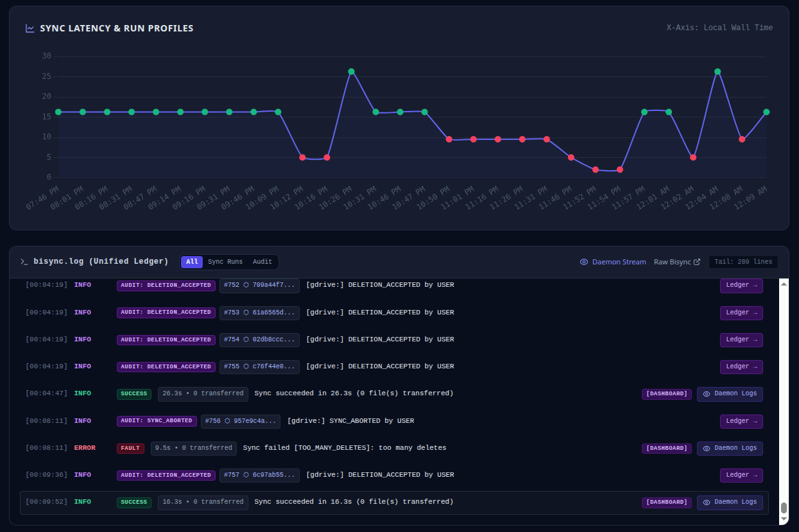Image resolution: width=799 pixels, height=532 pixels.
Task: Select the green 11:57 PM data point
Action: (x=644, y=112)
